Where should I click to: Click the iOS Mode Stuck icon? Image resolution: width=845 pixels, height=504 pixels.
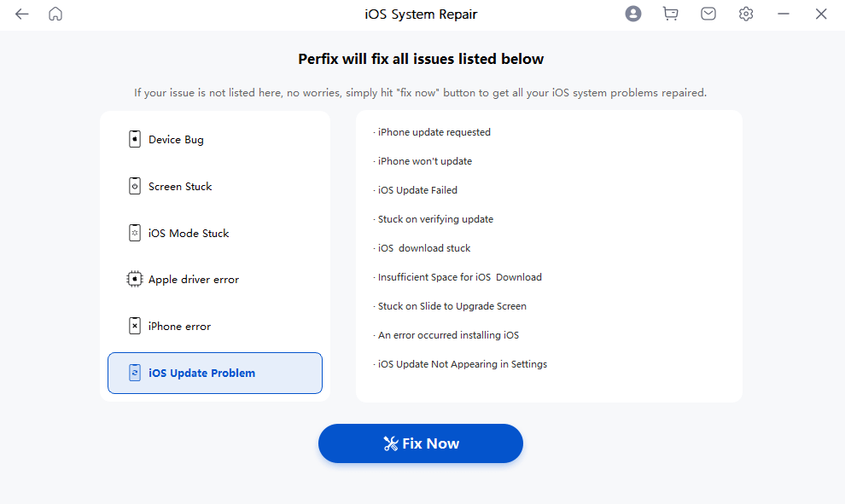pyautogui.click(x=134, y=233)
